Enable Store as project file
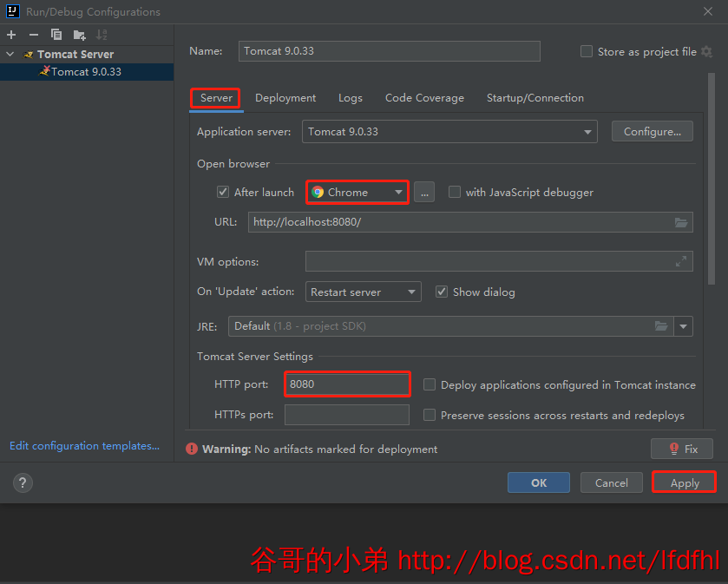728x584 pixels. point(587,51)
